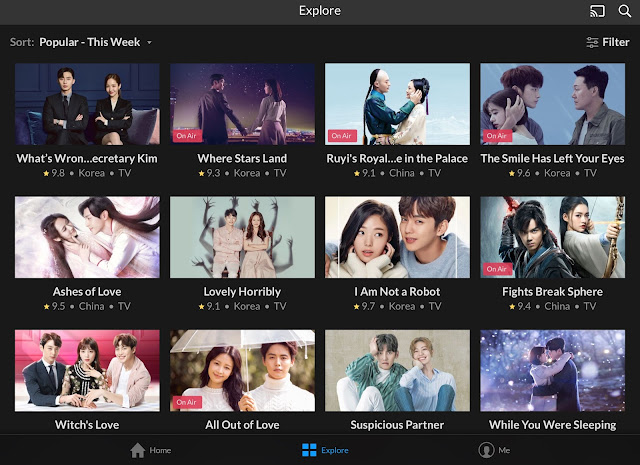Click the 9.4 rating under Fights Break Sphere
640x465 pixels.
tap(524, 306)
